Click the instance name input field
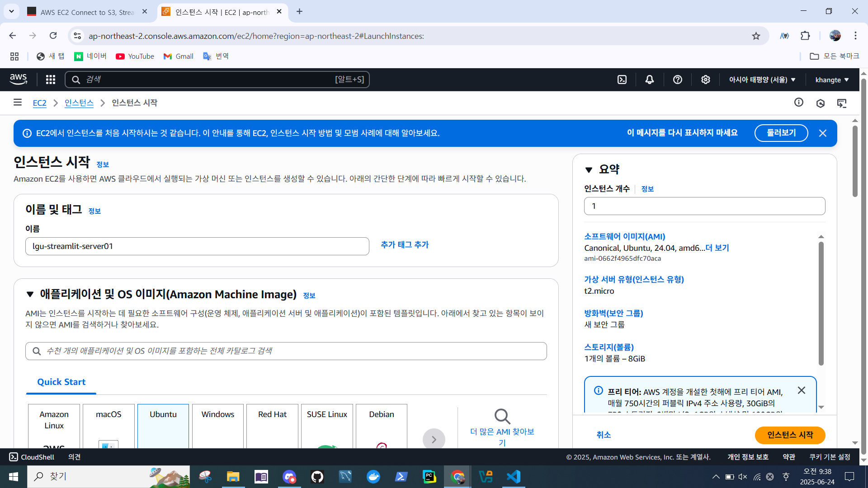Screen dimensions: 868x488 click(x=198, y=246)
